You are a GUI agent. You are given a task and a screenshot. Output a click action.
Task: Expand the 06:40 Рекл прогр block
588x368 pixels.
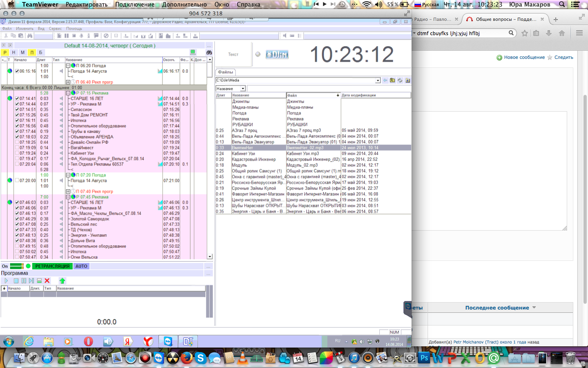coord(68,82)
